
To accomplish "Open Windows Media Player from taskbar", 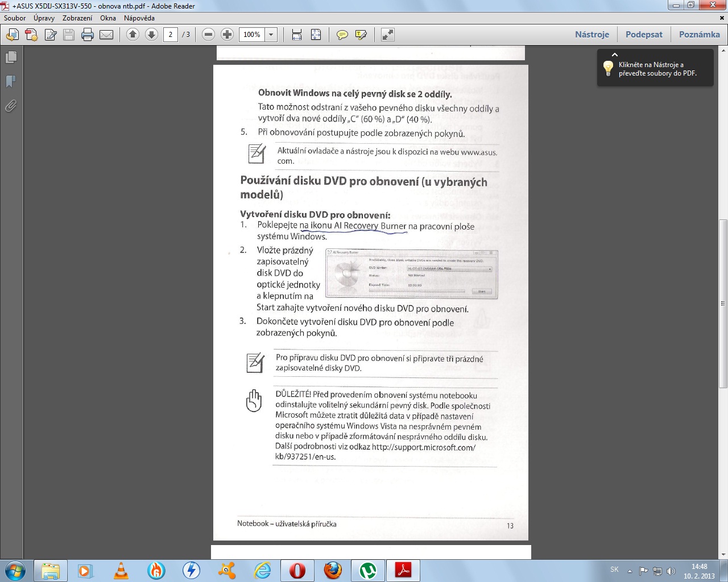I will (86, 570).
